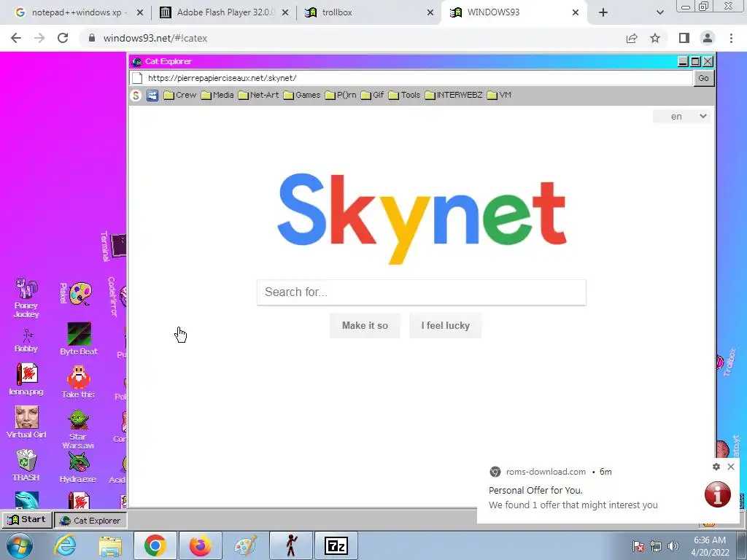Launch Hydra.exe from the desktop
This screenshot has width=747, height=560.
[78, 467]
